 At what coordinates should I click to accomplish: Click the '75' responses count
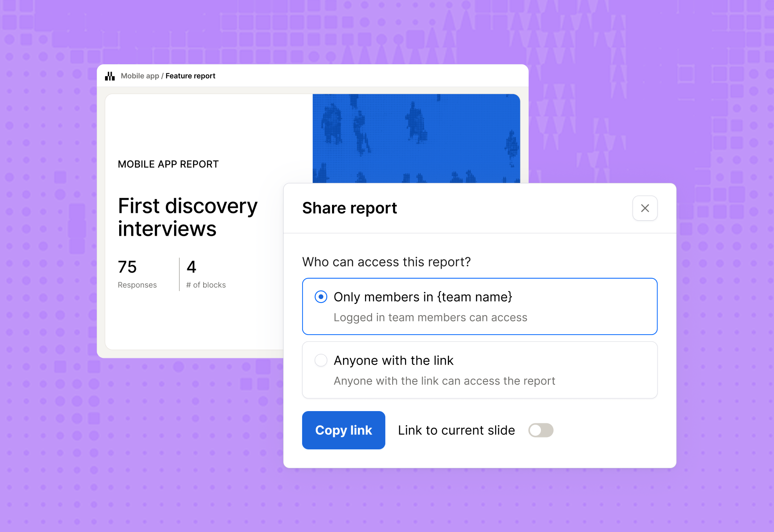pyautogui.click(x=128, y=267)
